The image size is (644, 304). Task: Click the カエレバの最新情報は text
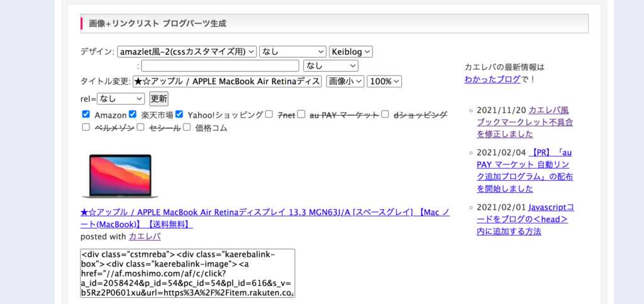(x=504, y=67)
